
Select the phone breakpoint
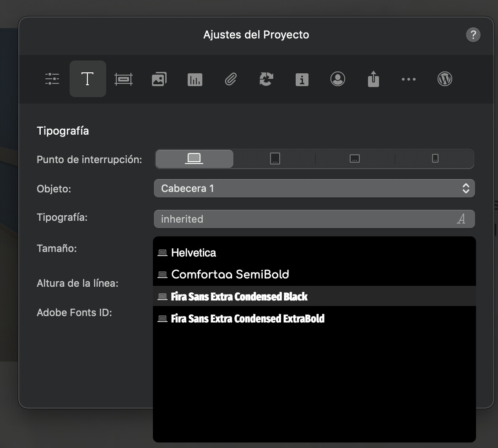(x=435, y=158)
